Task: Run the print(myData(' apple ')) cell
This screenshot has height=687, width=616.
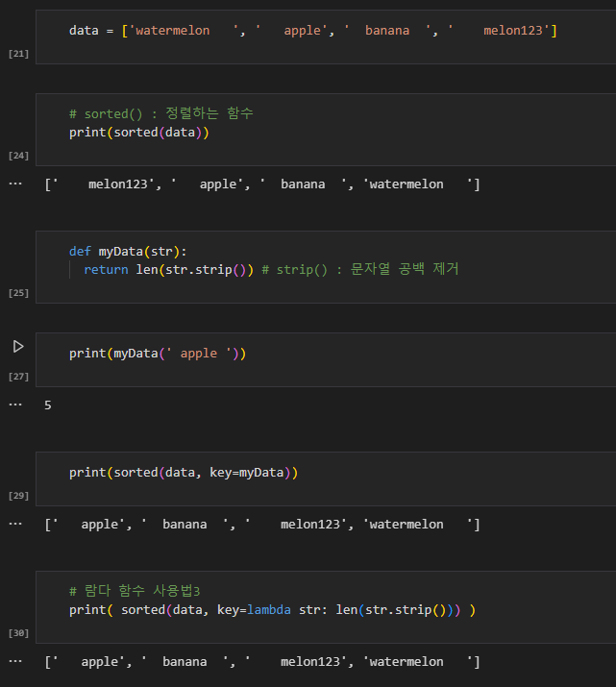Action: click(18, 347)
